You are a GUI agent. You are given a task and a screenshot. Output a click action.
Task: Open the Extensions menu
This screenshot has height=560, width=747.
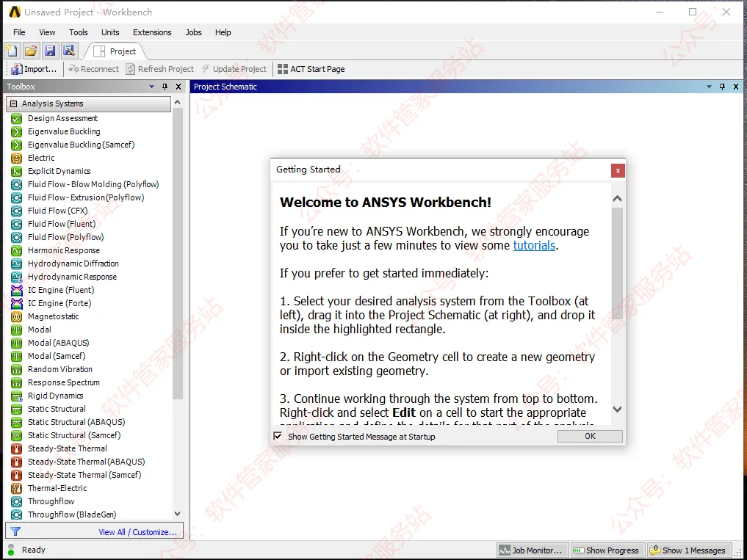coord(152,32)
